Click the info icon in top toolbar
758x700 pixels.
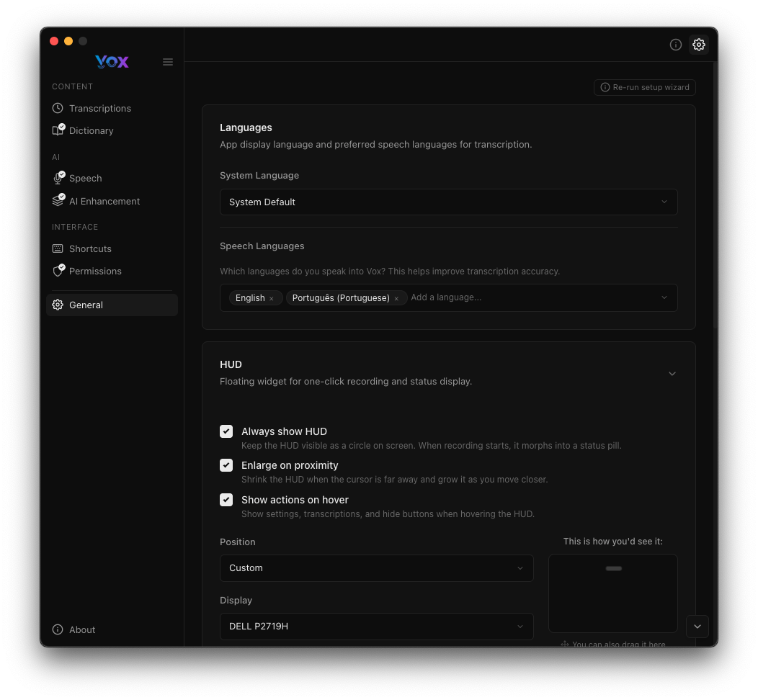coord(676,45)
